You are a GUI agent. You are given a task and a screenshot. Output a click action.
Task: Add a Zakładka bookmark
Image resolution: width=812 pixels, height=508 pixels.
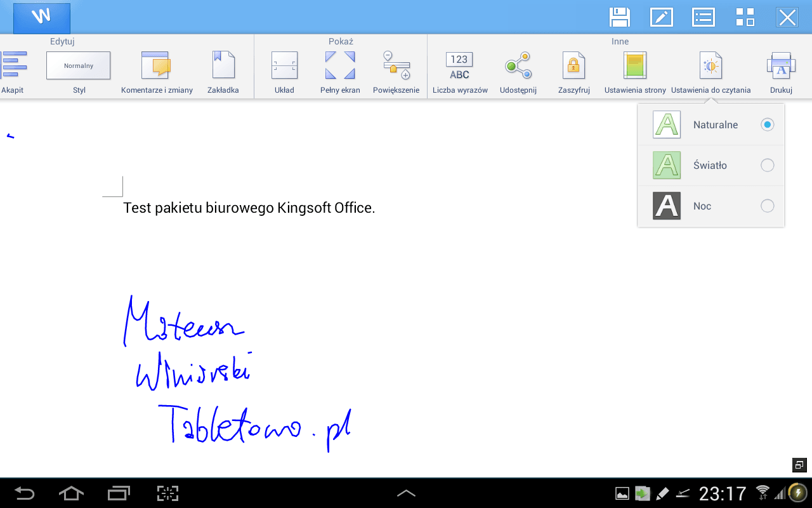[223, 72]
